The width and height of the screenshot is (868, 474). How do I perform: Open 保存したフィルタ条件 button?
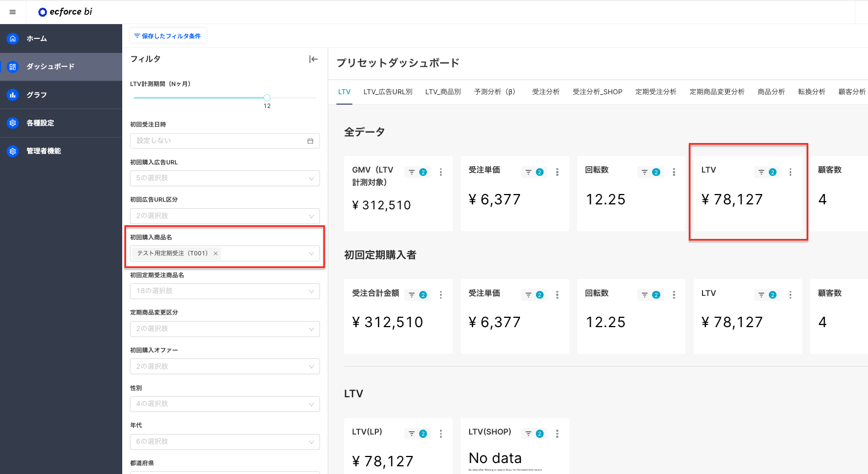pyautogui.click(x=168, y=36)
